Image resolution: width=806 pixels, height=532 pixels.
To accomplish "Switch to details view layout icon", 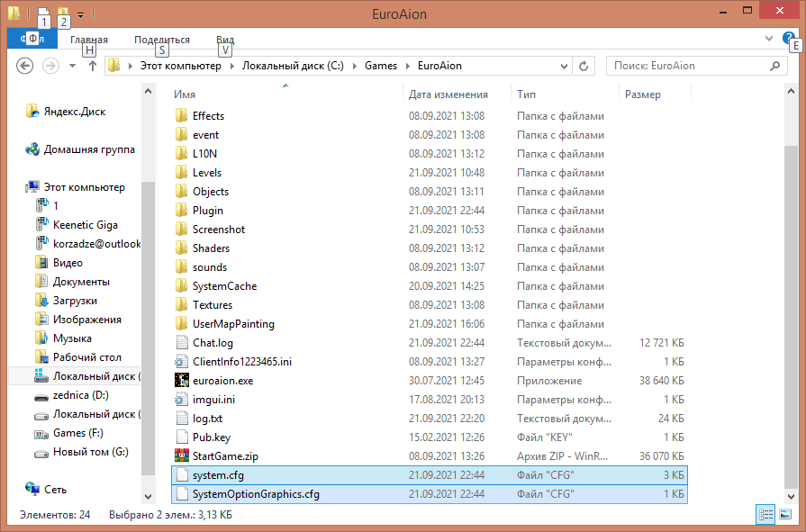I will click(x=766, y=515).
